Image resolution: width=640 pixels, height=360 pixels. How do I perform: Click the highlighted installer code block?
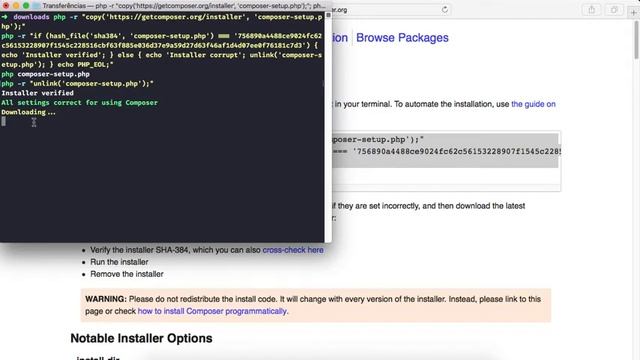coord(445,150)
